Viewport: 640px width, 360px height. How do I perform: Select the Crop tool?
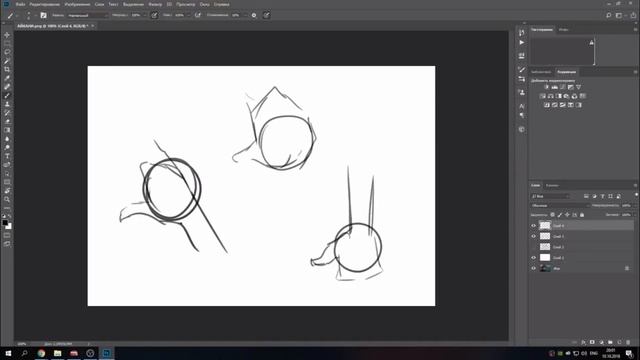(x=7, y=69)
